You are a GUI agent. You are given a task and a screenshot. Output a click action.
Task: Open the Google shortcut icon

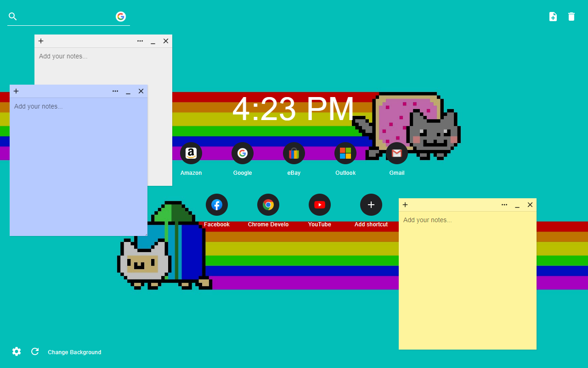click(243, 153)
